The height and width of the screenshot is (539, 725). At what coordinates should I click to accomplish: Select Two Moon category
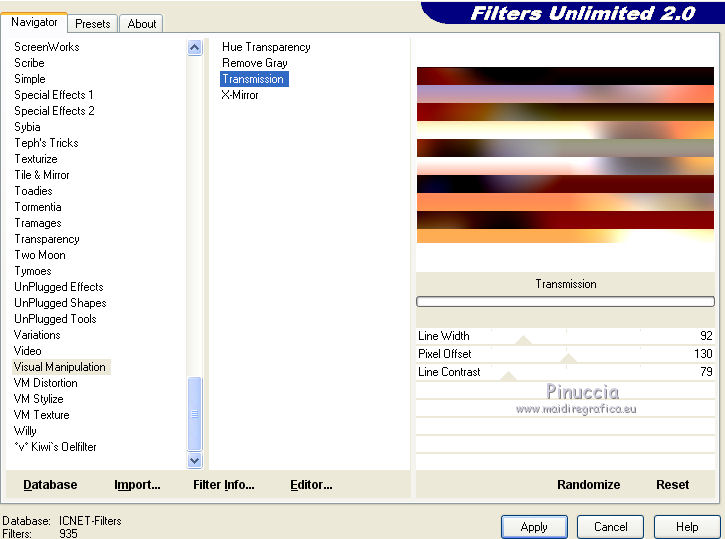coord(40,255)
